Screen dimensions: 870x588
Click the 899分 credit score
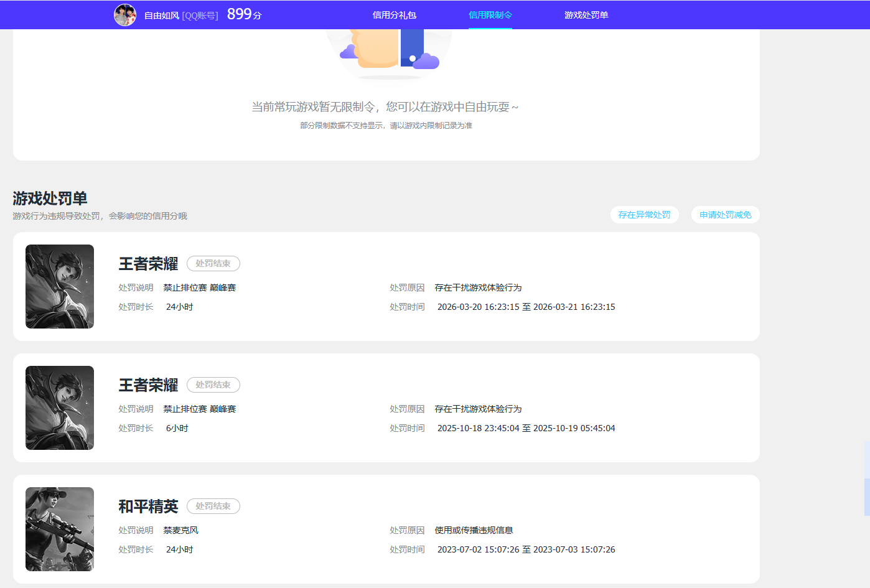[244, 14]
